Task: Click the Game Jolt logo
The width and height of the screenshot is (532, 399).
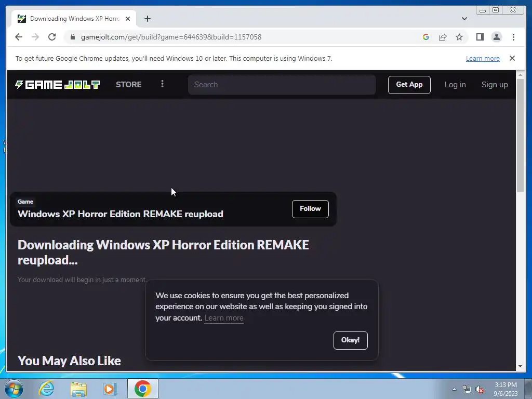Action: 57,85
